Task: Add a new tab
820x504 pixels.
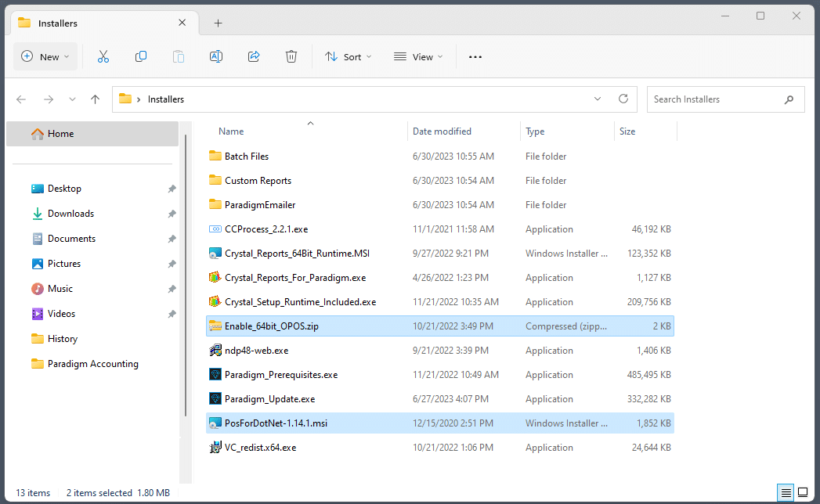Action: [x=218, y=23]
